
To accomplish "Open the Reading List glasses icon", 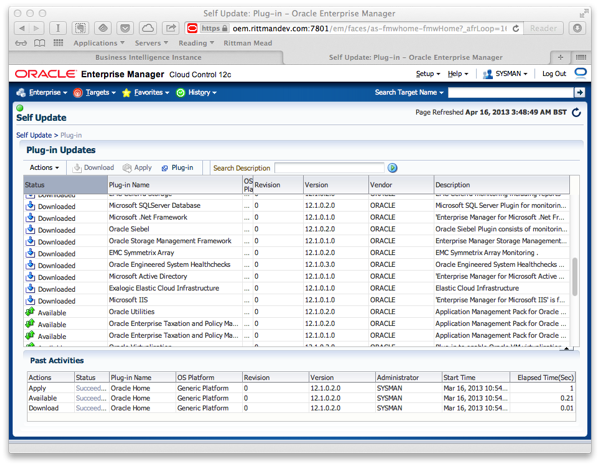I will [x=21, y=43].
